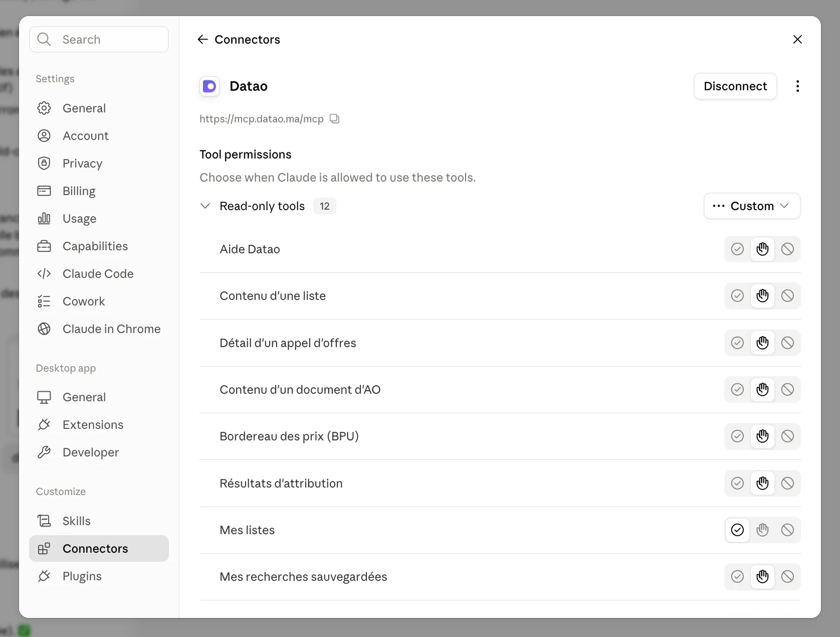Always allow Détail d'un appel d'offres
The height and width of the screenshot is (637, 840).
[x=737, y=343]
